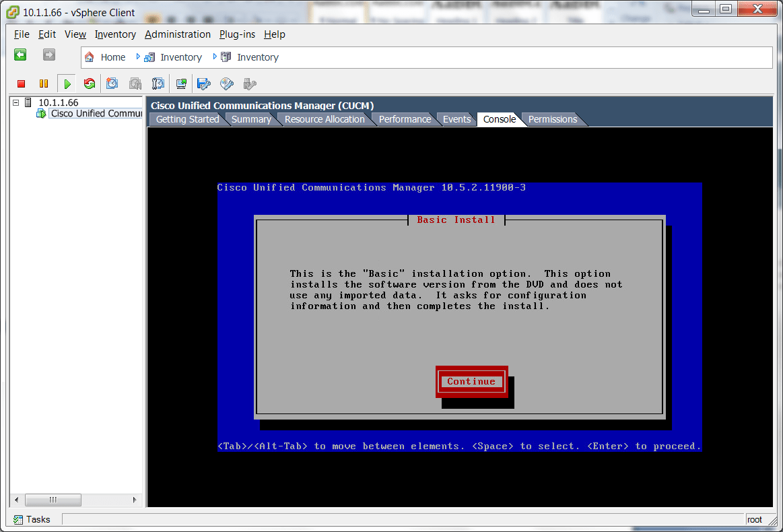Click the second Inventory breadcrumb label

[258, 57]
